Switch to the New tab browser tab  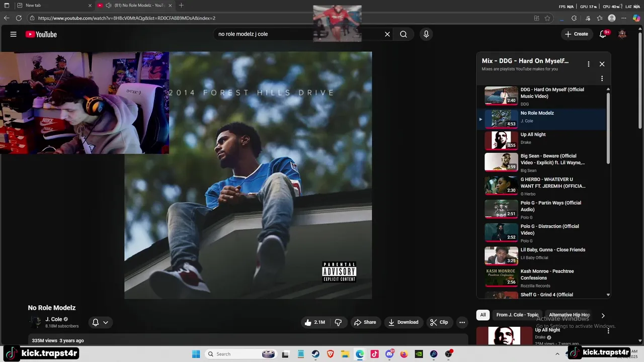(53, 6)
